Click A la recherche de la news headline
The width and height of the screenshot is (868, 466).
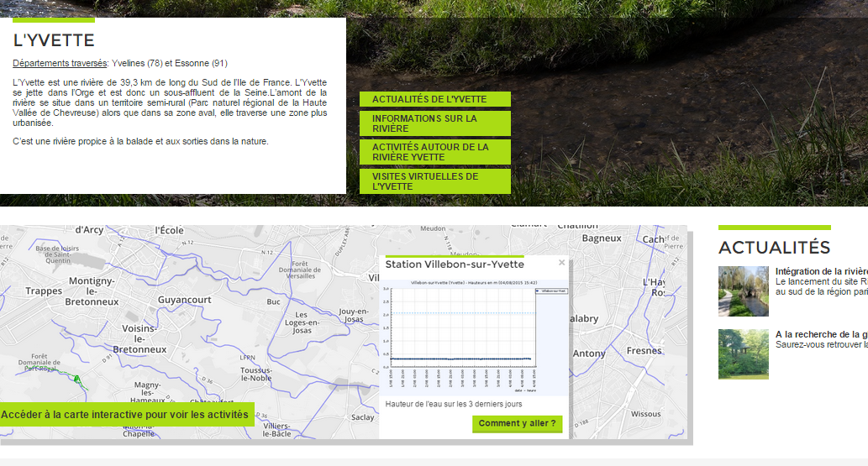822,334
